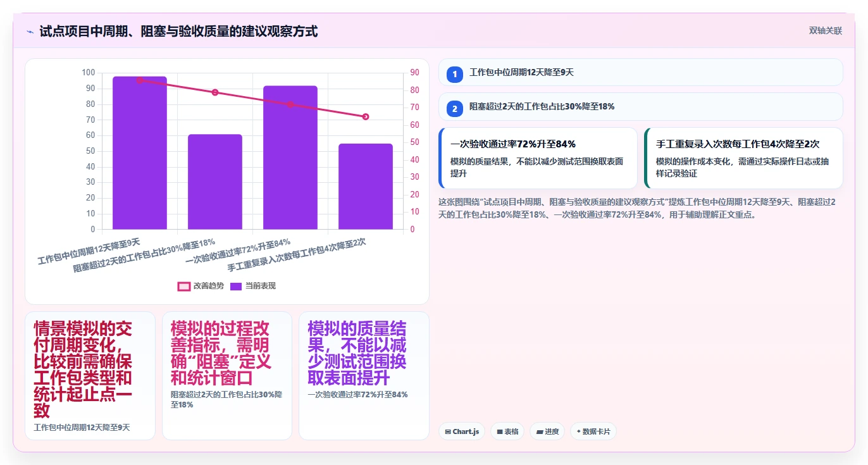Click left axis value 100
Image resolution: width=868 pixels, height=465 pixels.
point(89,73)
